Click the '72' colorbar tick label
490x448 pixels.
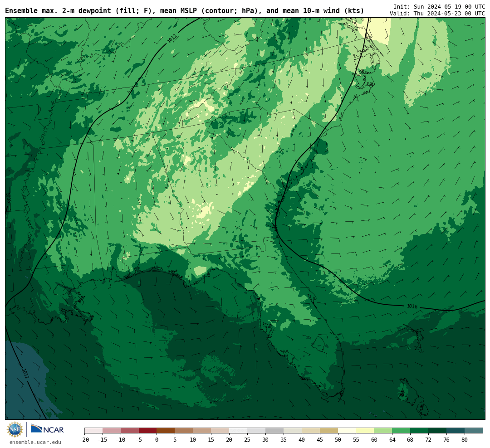[428, 439]
